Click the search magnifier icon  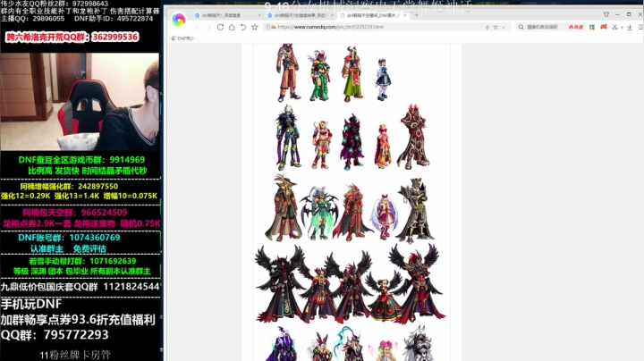point(521,27)
